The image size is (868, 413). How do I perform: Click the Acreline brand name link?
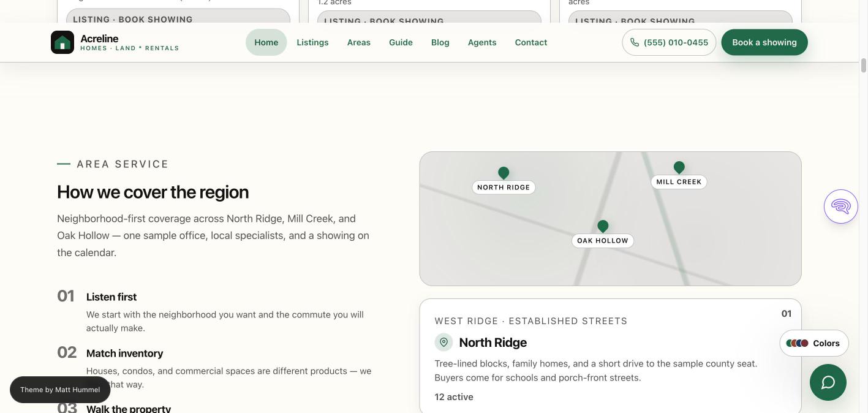click(x=99, y=39)
